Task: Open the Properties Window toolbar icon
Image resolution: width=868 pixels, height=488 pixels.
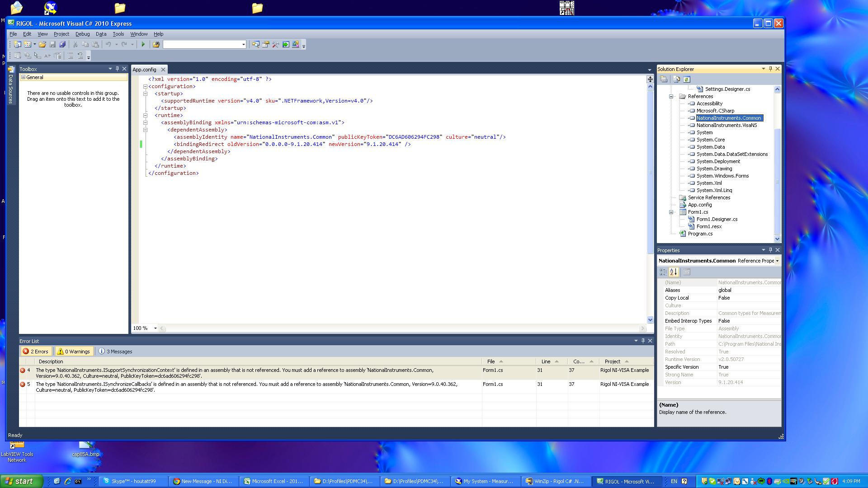Action: pyautogui.click(x=266, y=44)
